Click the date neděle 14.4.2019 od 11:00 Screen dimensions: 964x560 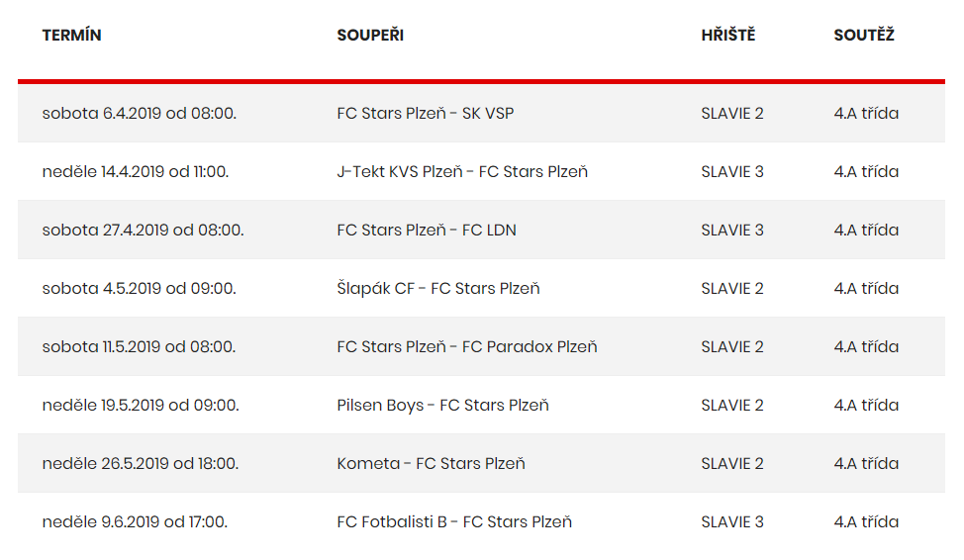click(x=136, y=171)
